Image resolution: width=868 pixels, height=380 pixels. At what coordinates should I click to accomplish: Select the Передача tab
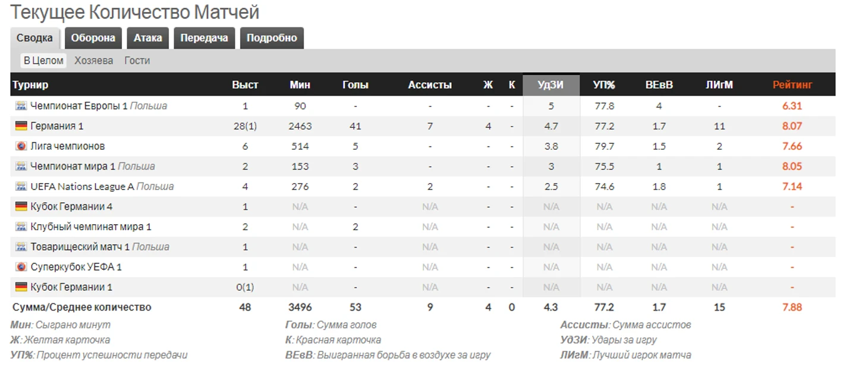pos(204,38)
